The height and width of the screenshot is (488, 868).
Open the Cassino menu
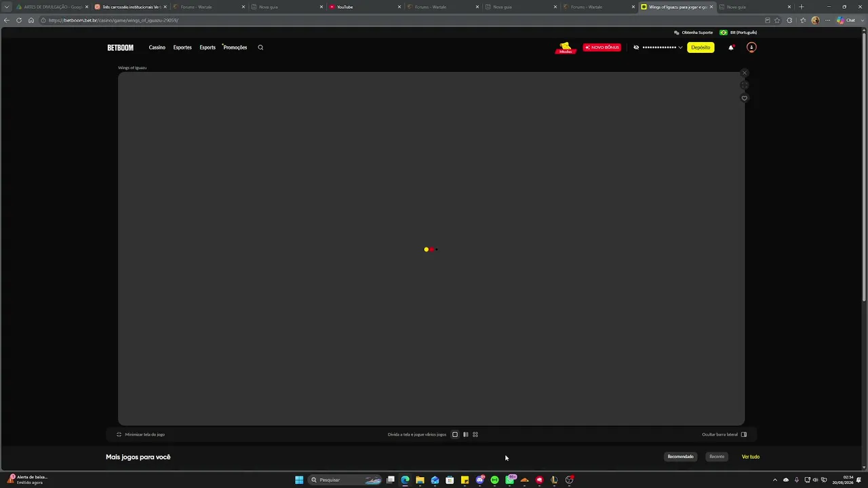coord(157,47)
